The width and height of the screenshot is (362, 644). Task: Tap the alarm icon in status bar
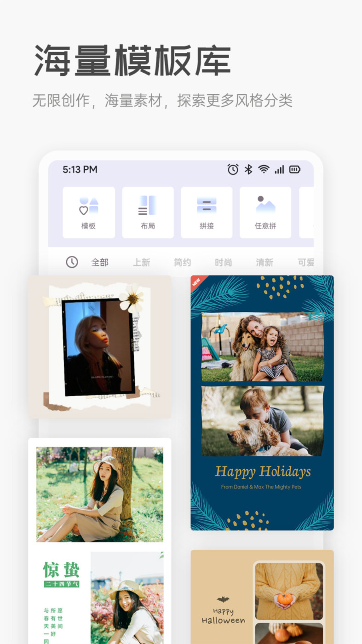(x=233, y=170)
